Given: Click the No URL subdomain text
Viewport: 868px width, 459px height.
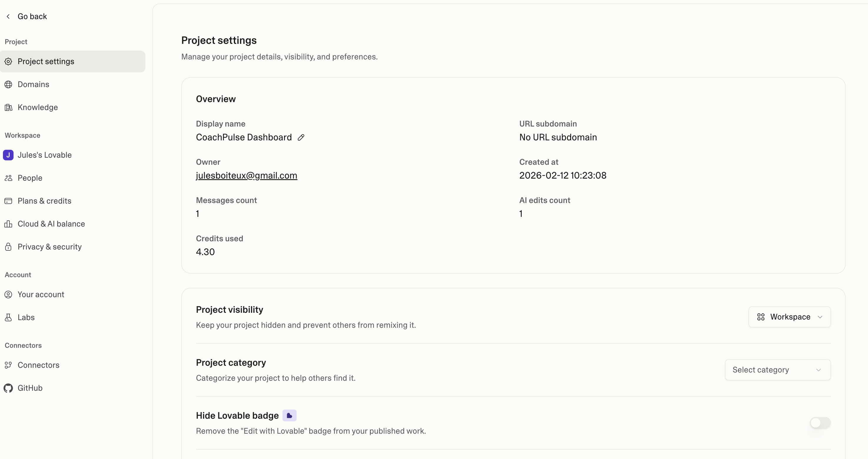Looking at the screenshot, I should pos(558,137).
